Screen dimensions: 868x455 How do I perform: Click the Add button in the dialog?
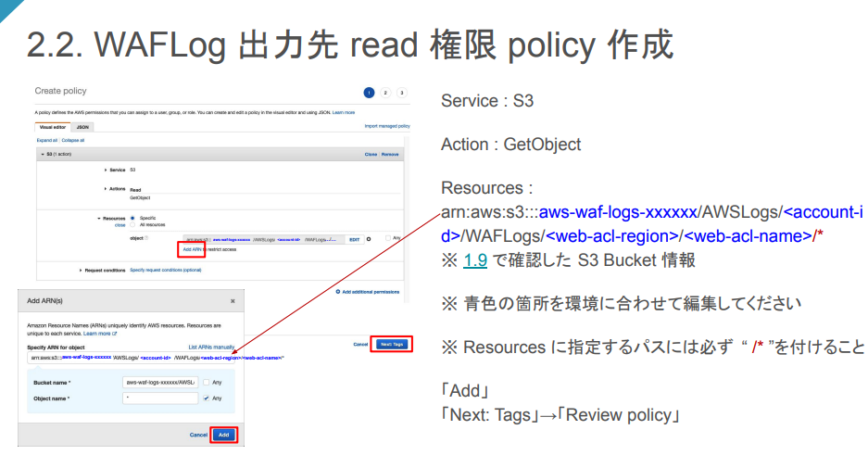(223, 435)
